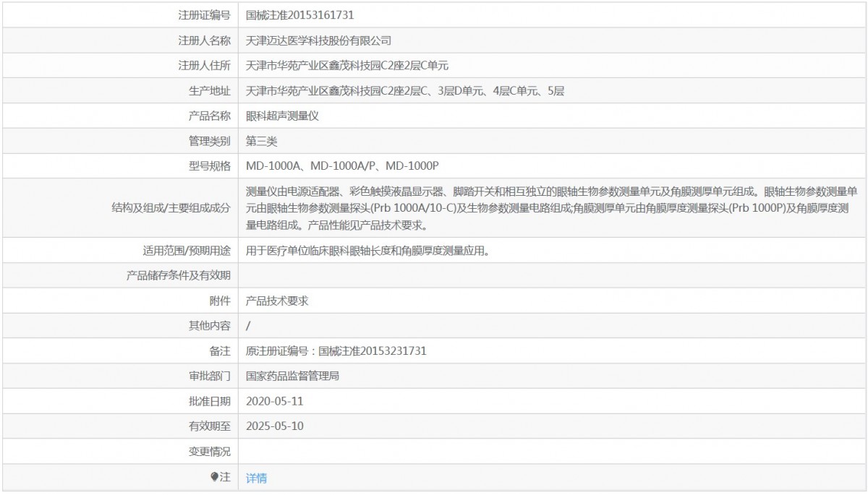Click the 注册证编号 label cell

[x=205, y=14]
